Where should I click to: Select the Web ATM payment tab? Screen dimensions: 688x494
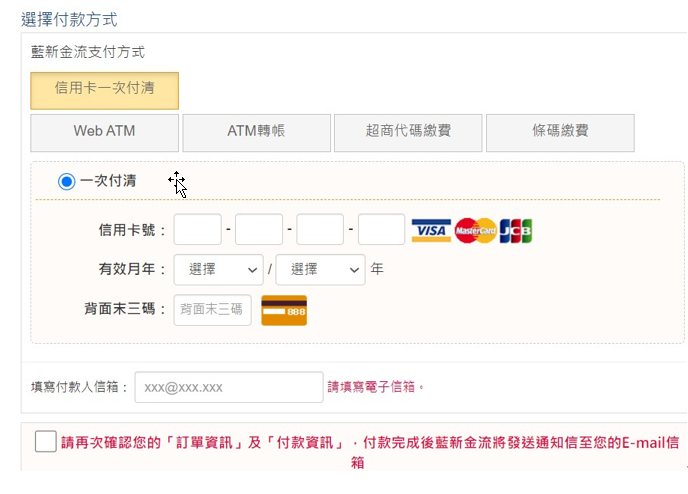click(x=105, y=132)
